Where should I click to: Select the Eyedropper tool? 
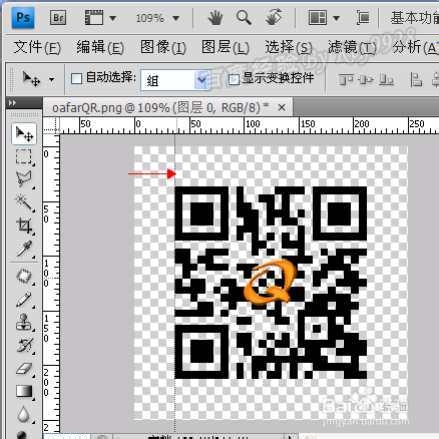[x=24, y=249]
